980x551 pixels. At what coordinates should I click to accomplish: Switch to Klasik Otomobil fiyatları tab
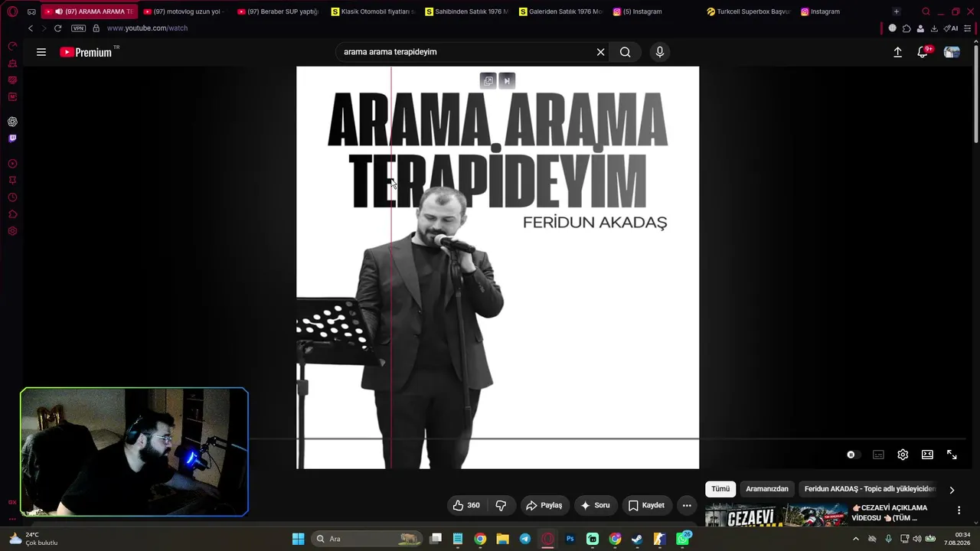[x=374, y=11]
